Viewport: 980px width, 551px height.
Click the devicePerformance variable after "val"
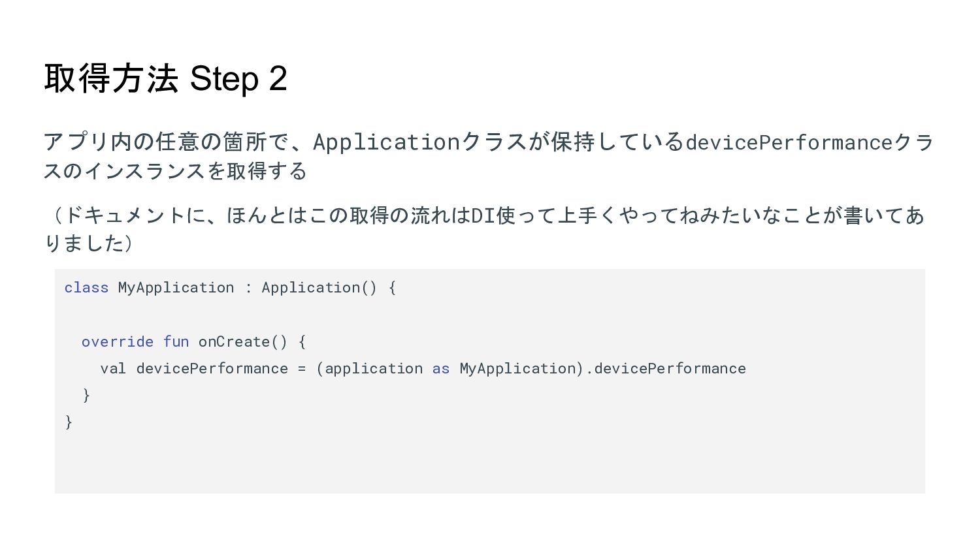point(212,369)
